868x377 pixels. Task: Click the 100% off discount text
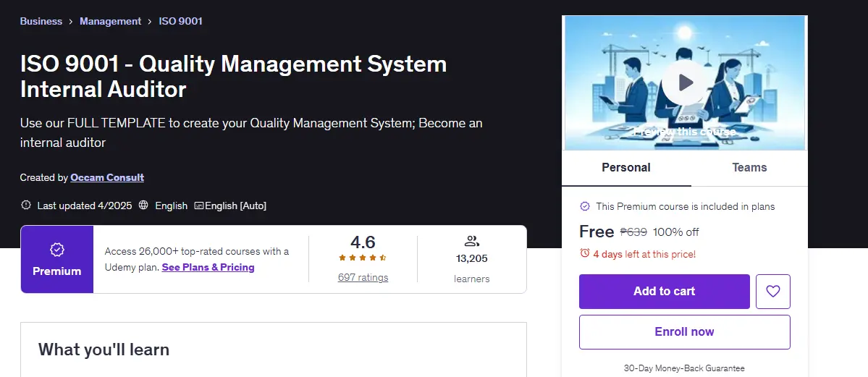click(x=676, y=232)
